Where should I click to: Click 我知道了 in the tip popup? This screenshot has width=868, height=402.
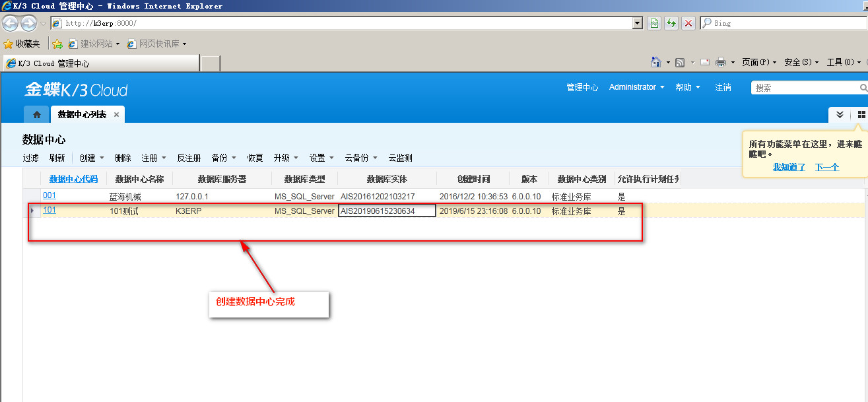[x=789, y=167]
